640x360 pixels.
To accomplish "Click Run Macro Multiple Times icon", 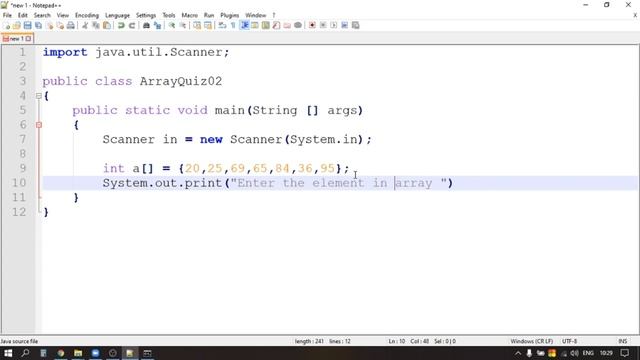I will tap(344, 25).
